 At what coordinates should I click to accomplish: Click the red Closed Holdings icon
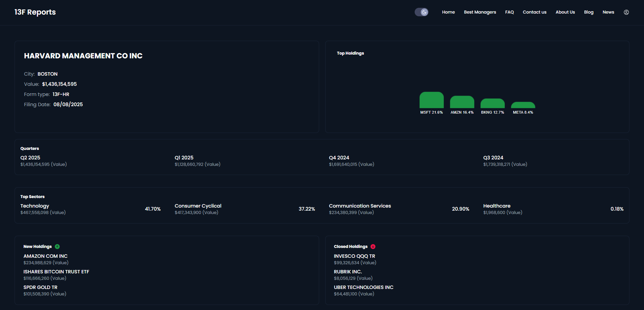click(373, 247)
